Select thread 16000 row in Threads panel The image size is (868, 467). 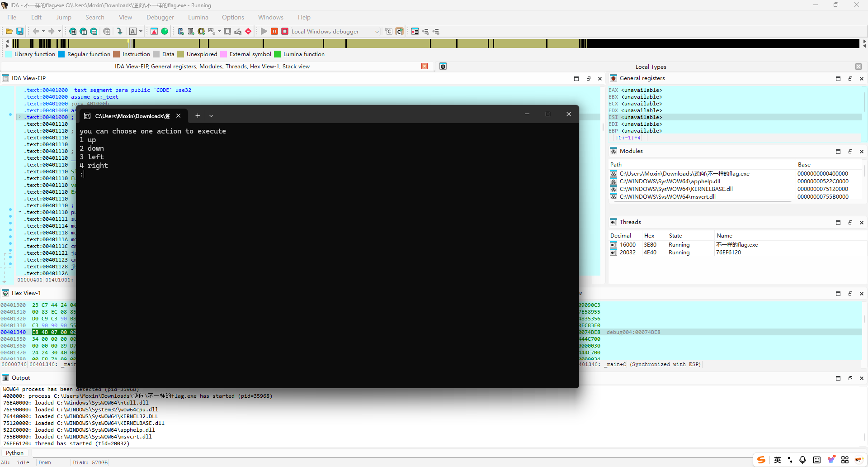coord(627,245)
